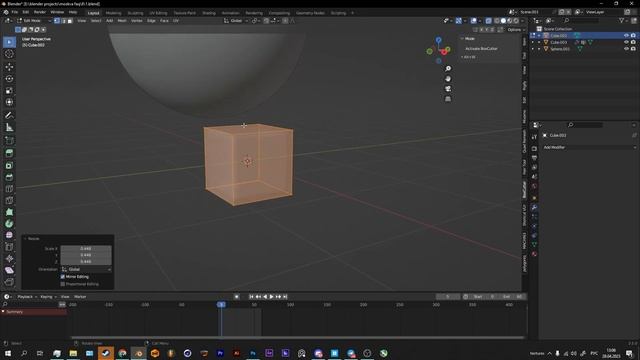Click the Scale Z value field
The image size is (640, 360).
pos(86,261)
